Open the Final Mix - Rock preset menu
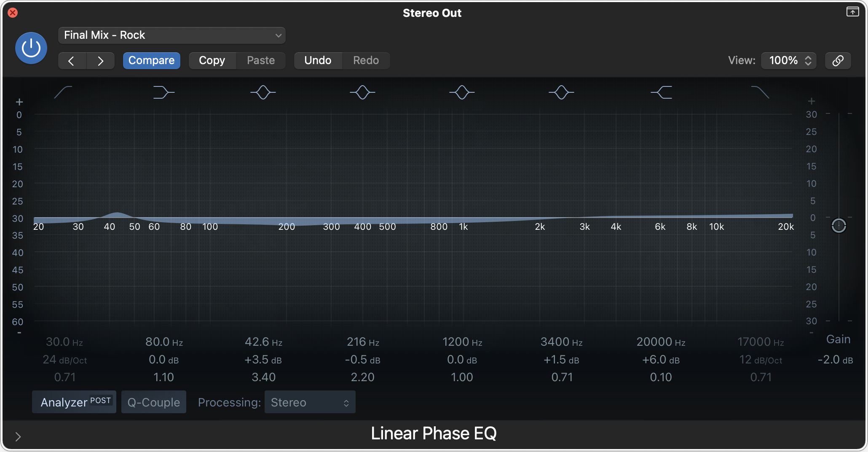This screenshot has height=452, width=868. [x=172, y=35]
